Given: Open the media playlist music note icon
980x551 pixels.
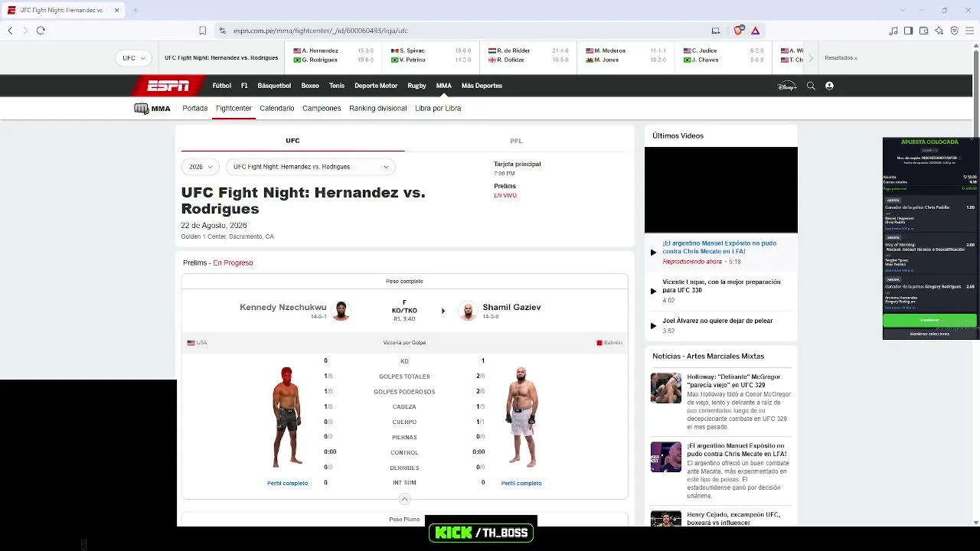Looking at the screenshot, I should tap(893, 31).
